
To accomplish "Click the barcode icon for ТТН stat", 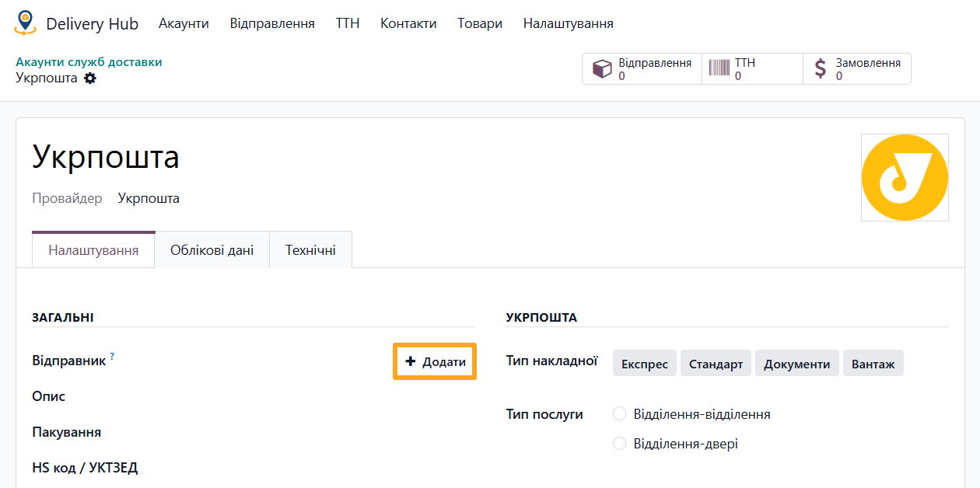I will [x=719, y=68].
